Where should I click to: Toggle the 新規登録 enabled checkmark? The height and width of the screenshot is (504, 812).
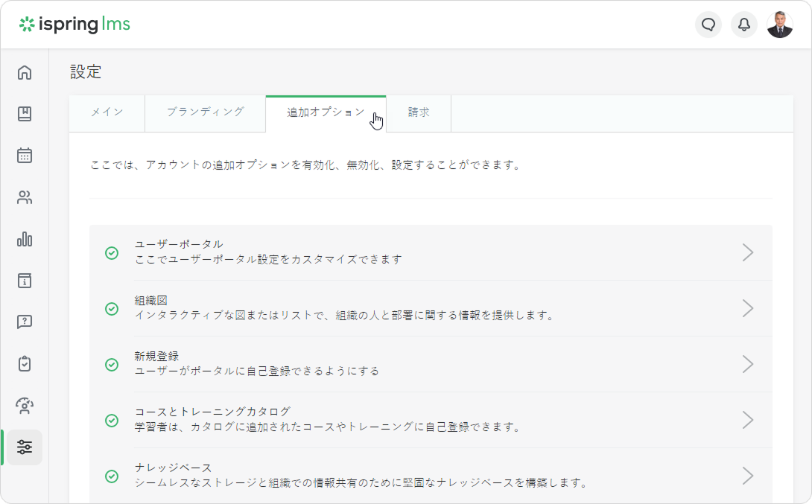tap(112, 364)
